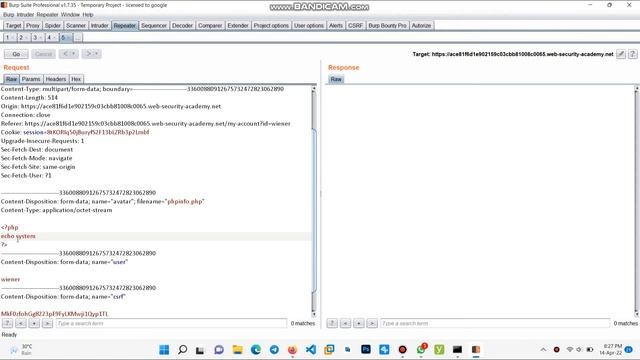Launch Microsoft Edge from taskbar
The image size is (640, 360).
click(256, 349)
